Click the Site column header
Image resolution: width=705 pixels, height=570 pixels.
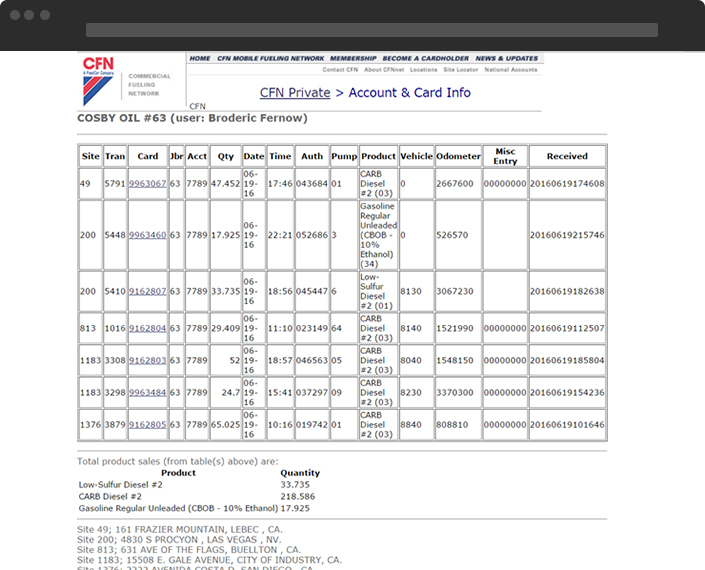[90, 156]
